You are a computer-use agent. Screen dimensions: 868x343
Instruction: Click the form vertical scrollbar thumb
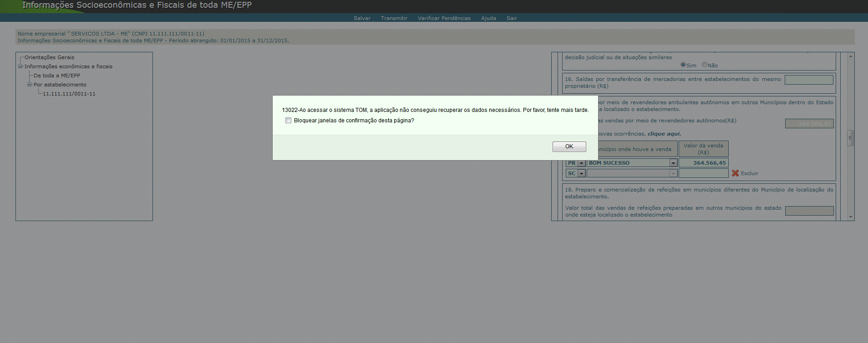pyautogui.click(x=850, y=138)
